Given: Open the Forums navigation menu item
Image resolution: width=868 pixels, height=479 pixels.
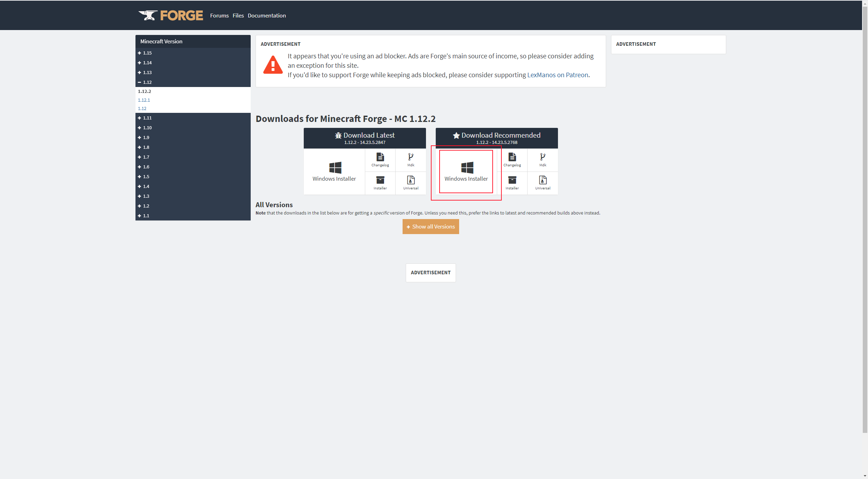Looking at the screenshot, I should coord(219,15).
